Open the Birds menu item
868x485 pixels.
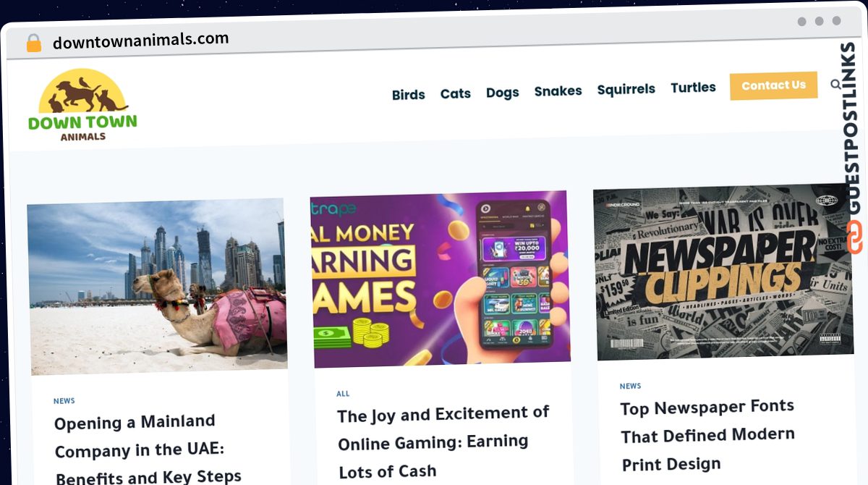tap(408, 95)
